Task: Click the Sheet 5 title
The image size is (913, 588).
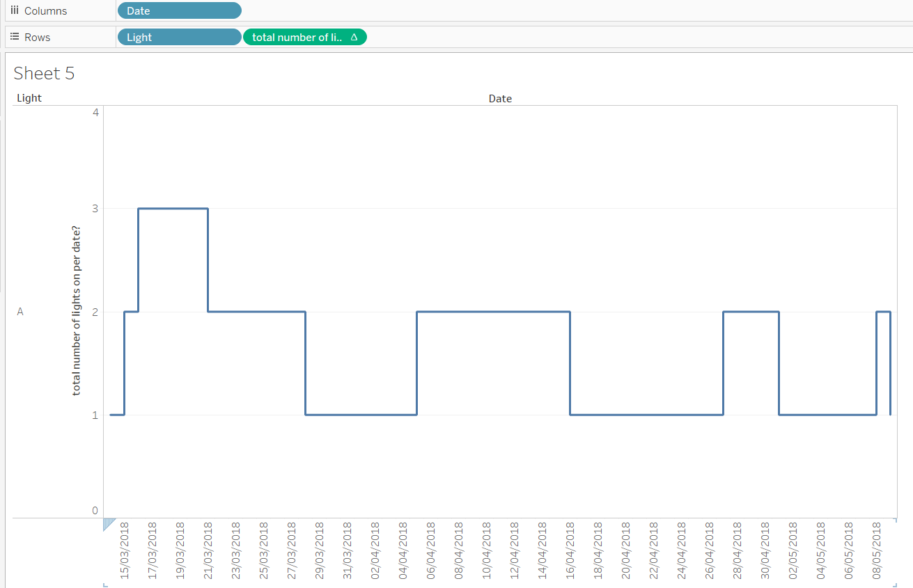Action: 44,73
